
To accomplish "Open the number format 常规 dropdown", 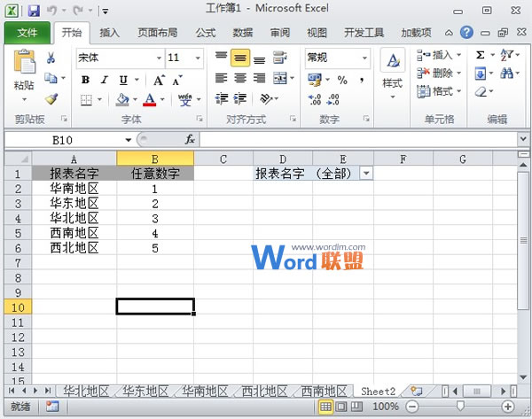I will [364, 58].
